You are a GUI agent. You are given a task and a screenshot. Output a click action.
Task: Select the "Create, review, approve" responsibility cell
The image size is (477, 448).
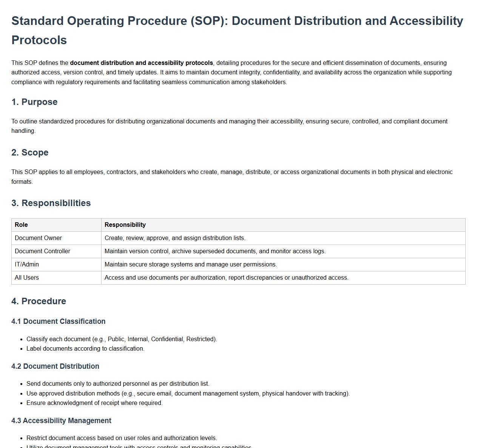click(x=175, y=238)
